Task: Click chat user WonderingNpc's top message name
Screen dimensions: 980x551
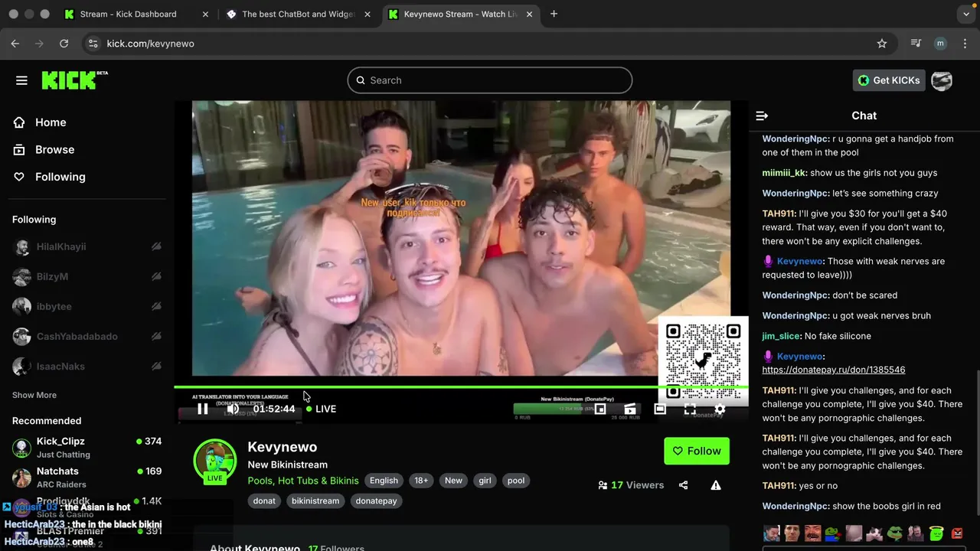Action: tap(795, 139)
